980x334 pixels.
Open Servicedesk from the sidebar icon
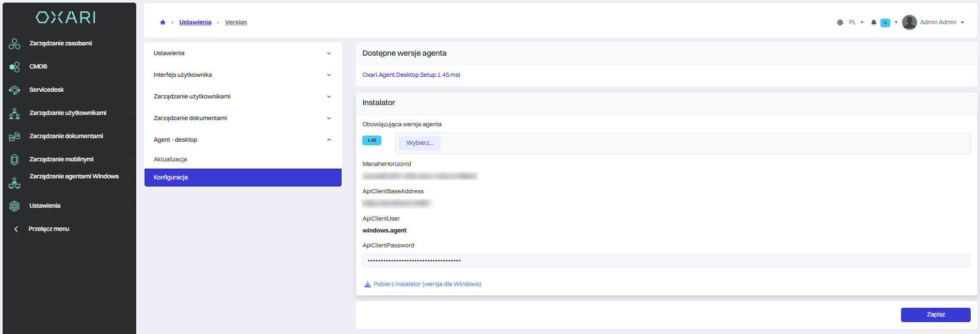[x=14, y=90]
